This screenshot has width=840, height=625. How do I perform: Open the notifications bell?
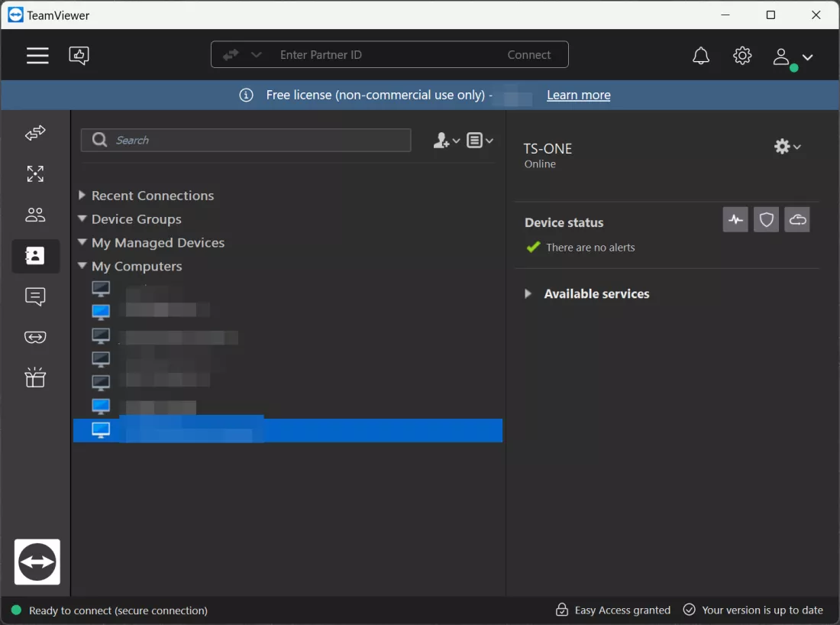(700, 56)
